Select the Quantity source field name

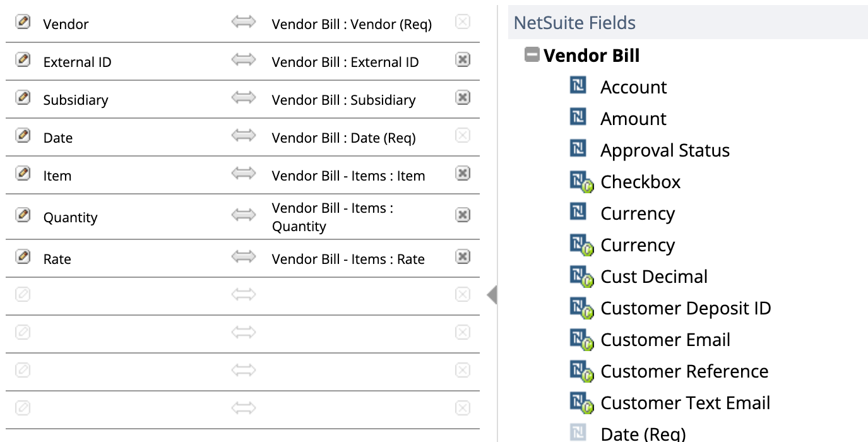pyautogui.click(x=70, y=217)
